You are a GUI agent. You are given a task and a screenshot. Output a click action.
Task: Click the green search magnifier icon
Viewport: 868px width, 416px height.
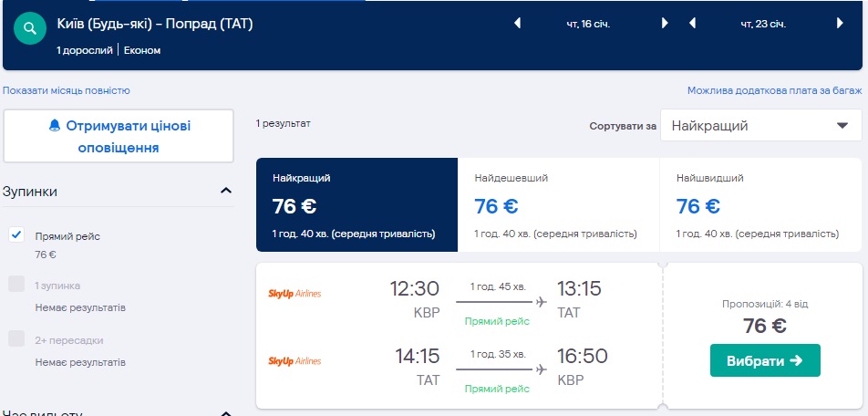point(30,29)
